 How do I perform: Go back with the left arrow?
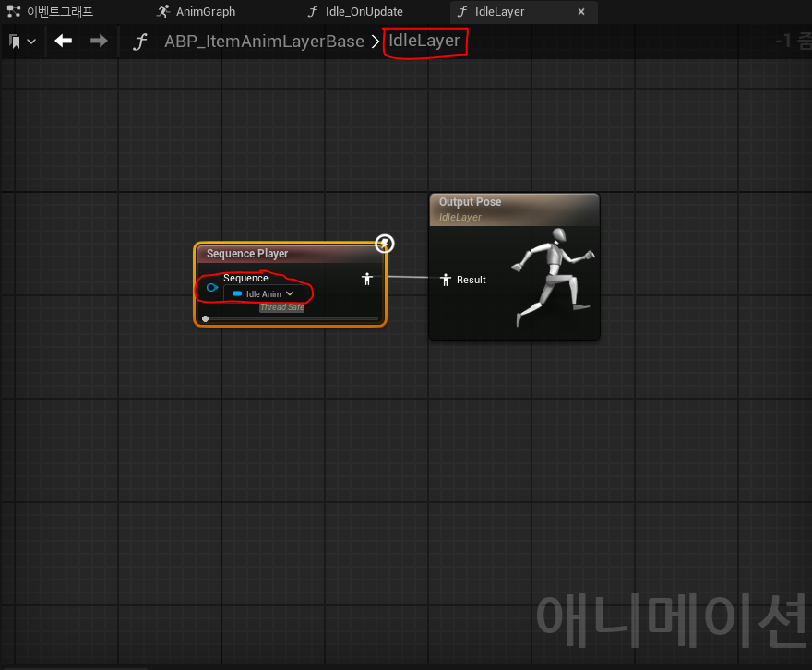tap(63, 41)
